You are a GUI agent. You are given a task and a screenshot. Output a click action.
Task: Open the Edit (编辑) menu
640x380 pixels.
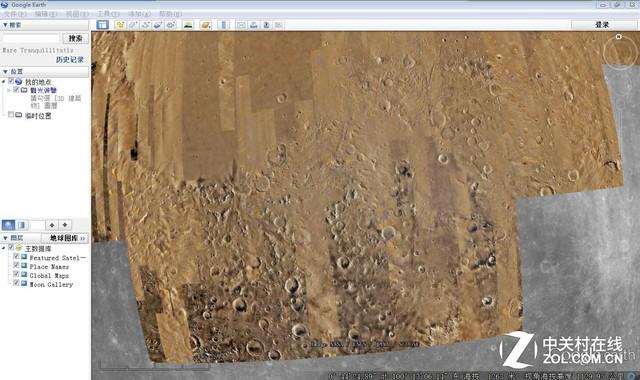(46, 14)
